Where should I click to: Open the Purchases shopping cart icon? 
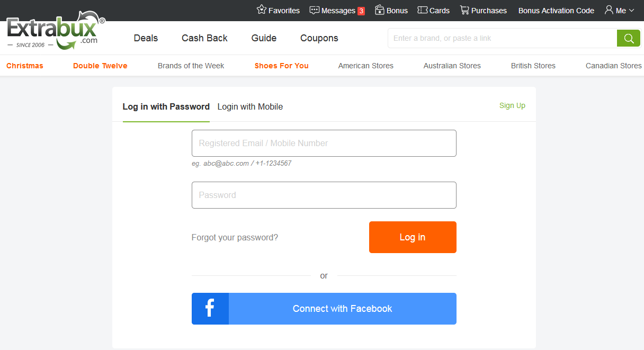click(x=464, y=10)
